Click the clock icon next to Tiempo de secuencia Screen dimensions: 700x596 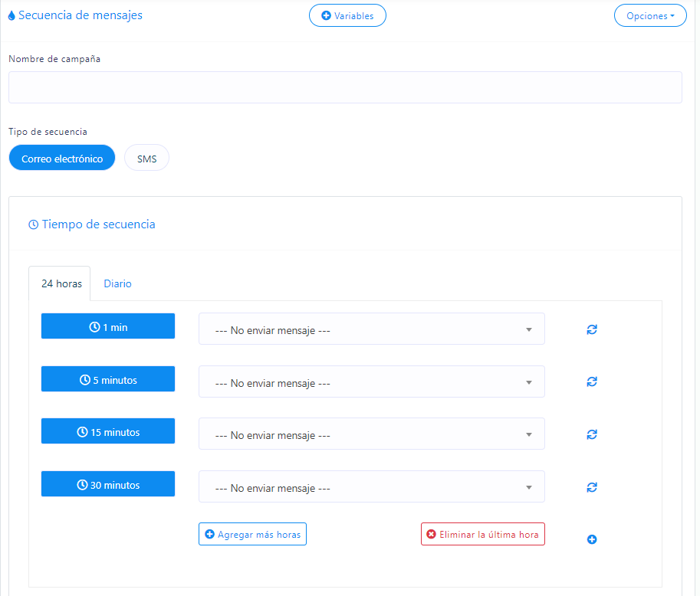click(34, 224)
